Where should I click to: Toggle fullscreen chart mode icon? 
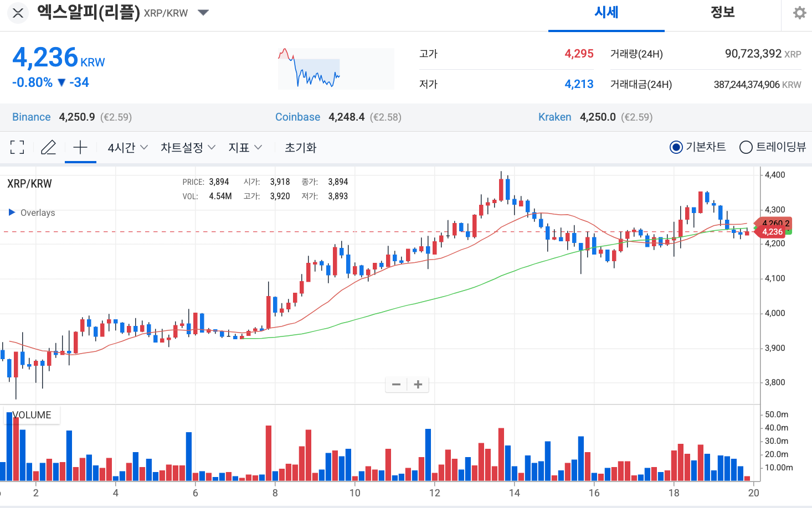(17, 147)
